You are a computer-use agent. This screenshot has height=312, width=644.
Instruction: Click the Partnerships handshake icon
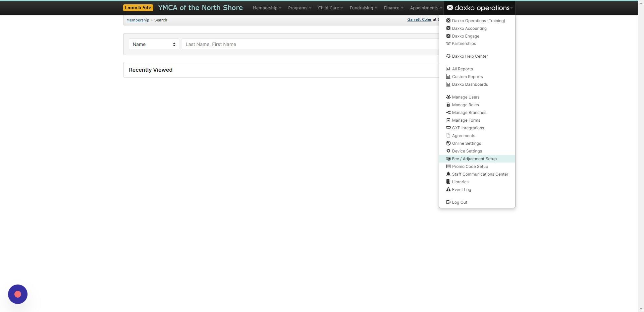tap(448, 43)
